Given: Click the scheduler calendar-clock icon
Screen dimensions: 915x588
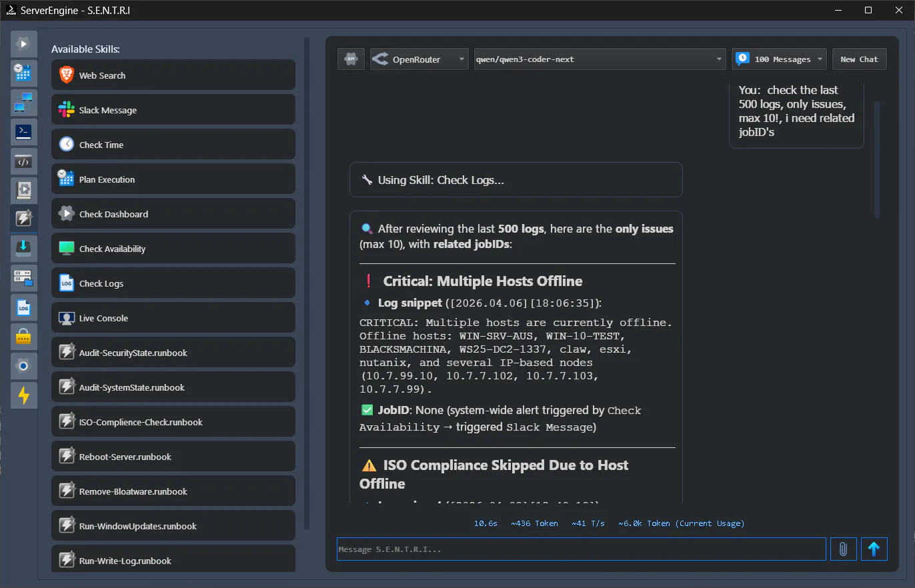Looking at the screenshot, I should tap(23, 73).
